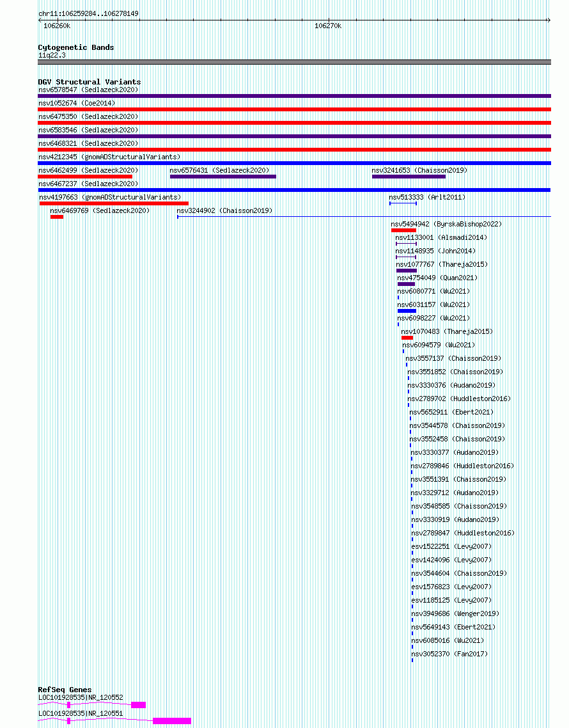569x728 pixels.
Task: Click the nsv6462499 (Sedlazeck2020) label
Action: coord(88,170)
